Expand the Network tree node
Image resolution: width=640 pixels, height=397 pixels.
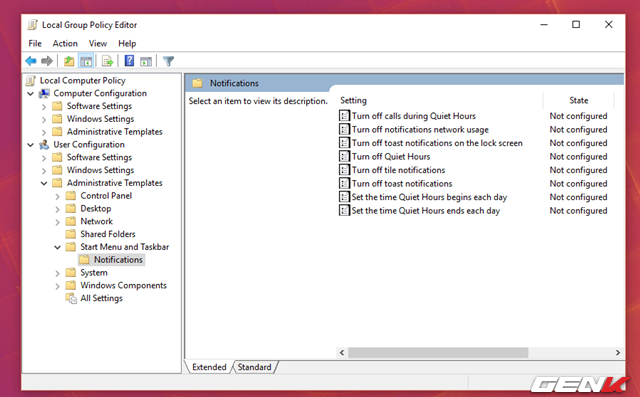coord(58,222)
